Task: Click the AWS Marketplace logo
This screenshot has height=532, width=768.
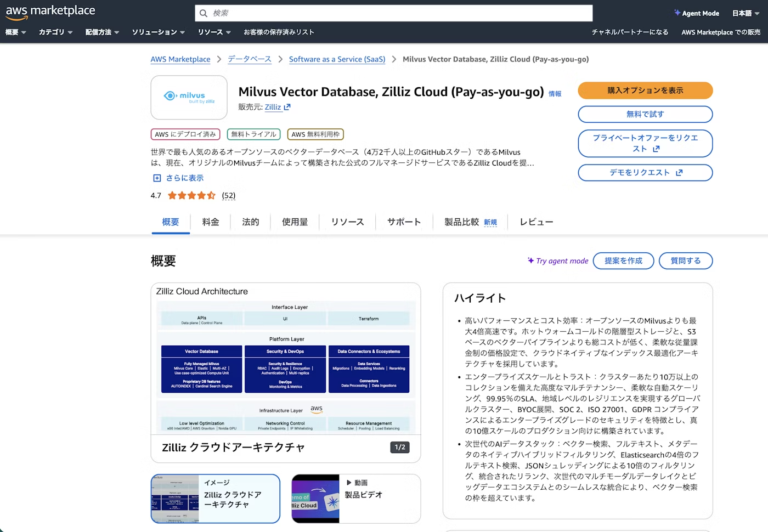Action: point(50,12)
